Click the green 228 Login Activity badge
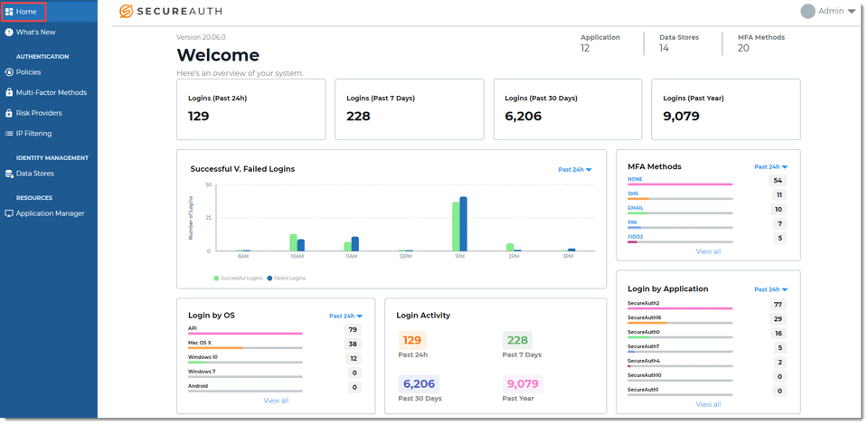The image size is (868, 425). pyautogui.click(x=517, y=340)
